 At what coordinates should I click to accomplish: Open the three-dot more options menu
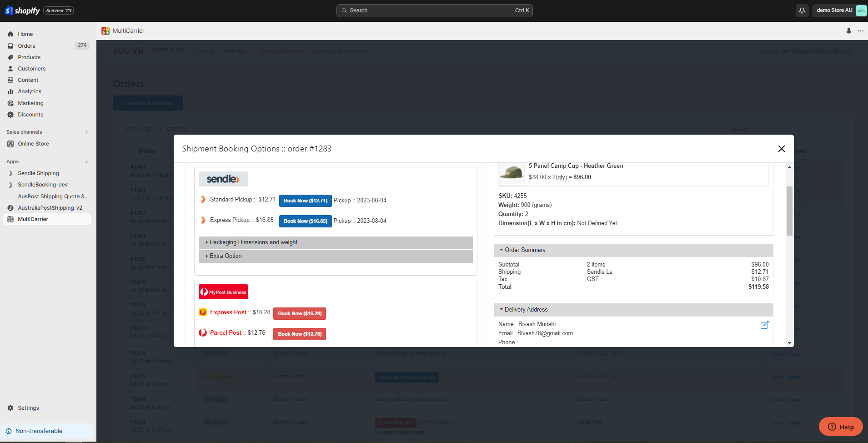pyautogui.click(x=860, y=31)
